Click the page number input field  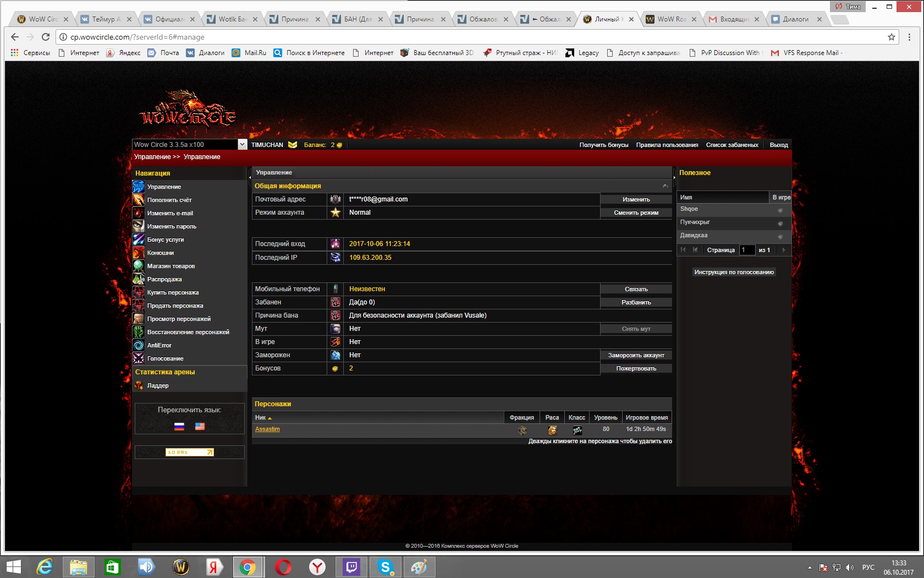746,250
